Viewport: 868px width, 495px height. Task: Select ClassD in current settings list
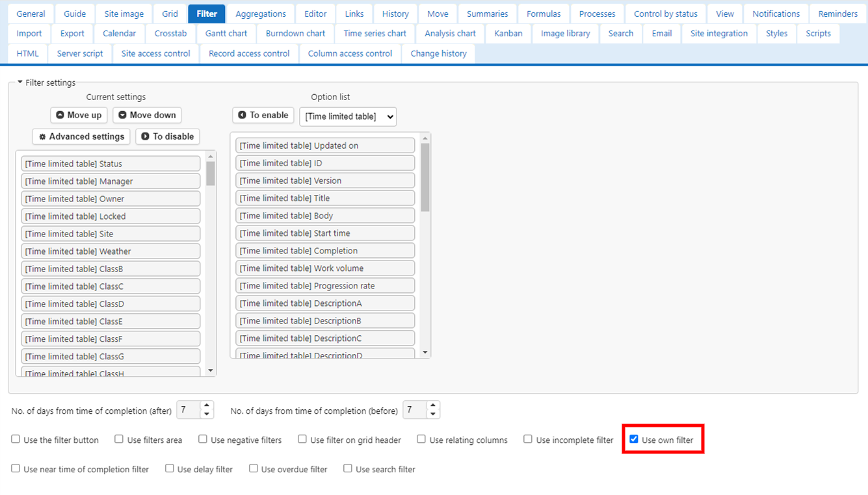point(111,304)
